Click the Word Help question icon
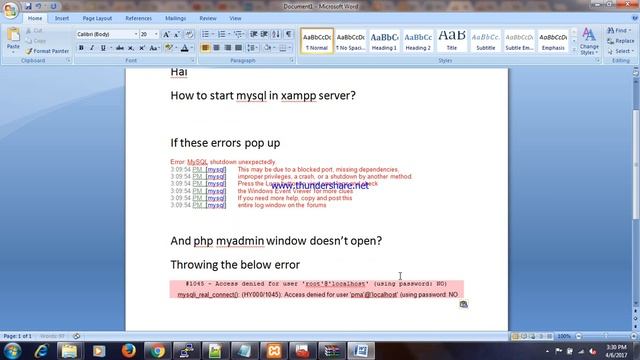Screen dimensions: 640x360 (635, 18)
